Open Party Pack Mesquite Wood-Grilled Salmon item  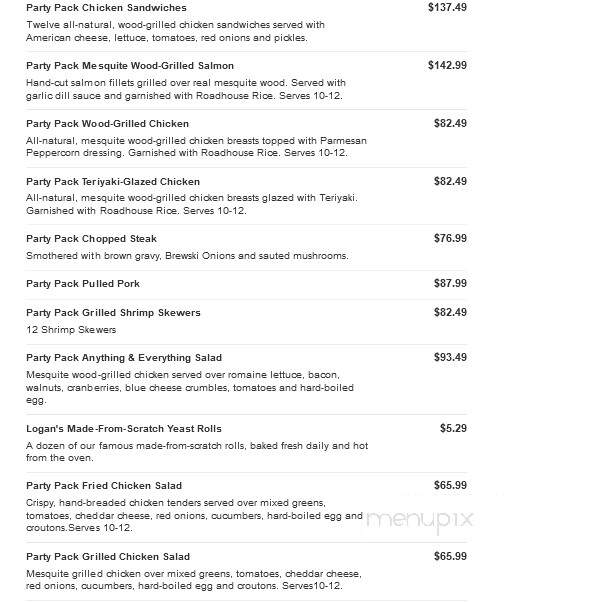(130, 66)
